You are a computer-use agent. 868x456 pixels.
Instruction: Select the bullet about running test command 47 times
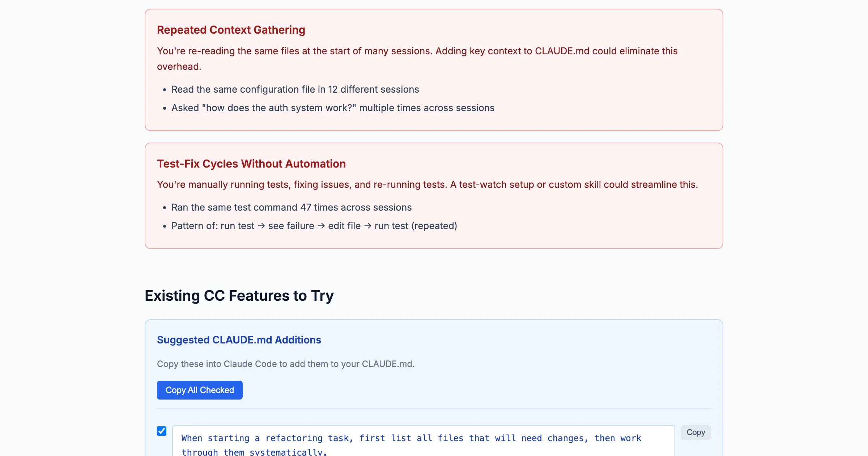click(291, 207)
